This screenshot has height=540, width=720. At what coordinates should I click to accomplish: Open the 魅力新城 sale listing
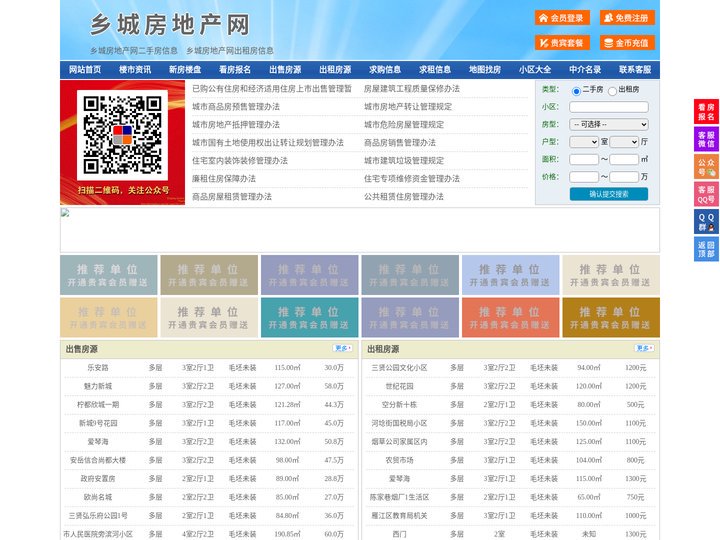[98, 386]
